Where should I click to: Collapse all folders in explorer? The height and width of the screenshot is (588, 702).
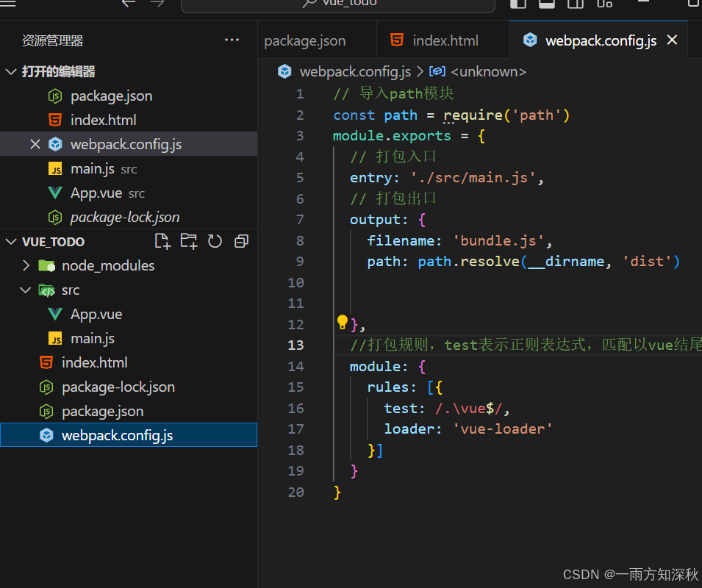pos(241,241)
